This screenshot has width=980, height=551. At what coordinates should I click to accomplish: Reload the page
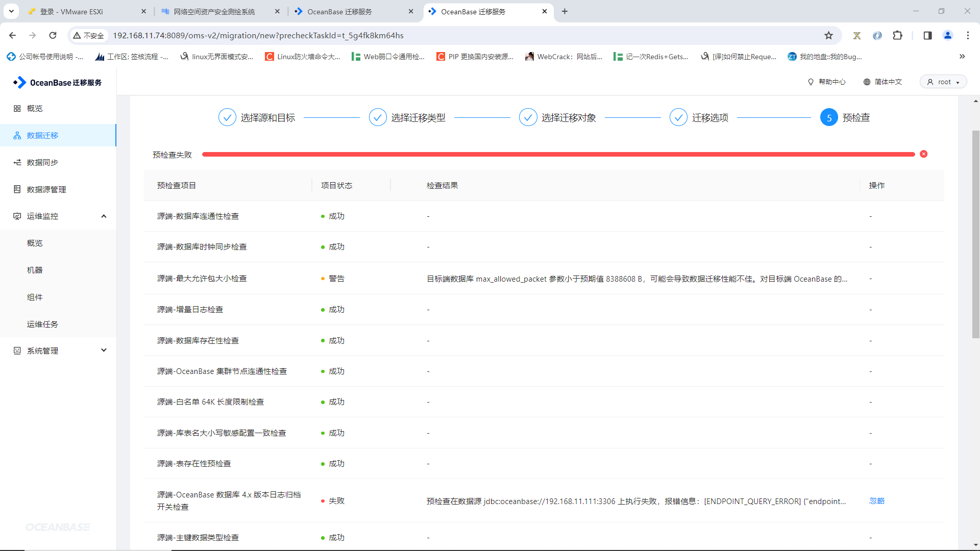[x=53, y=35]
